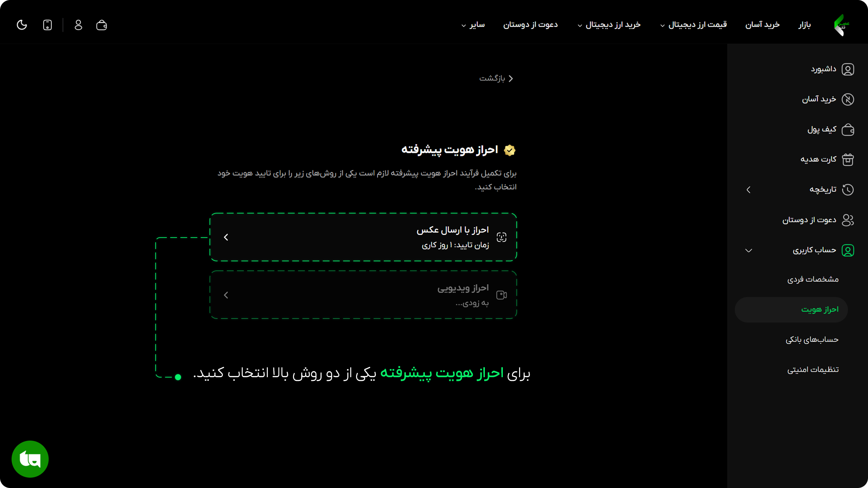
Task: Open the قیمت ارز دیجیتال dropdown menu
Action: [693, 25]
